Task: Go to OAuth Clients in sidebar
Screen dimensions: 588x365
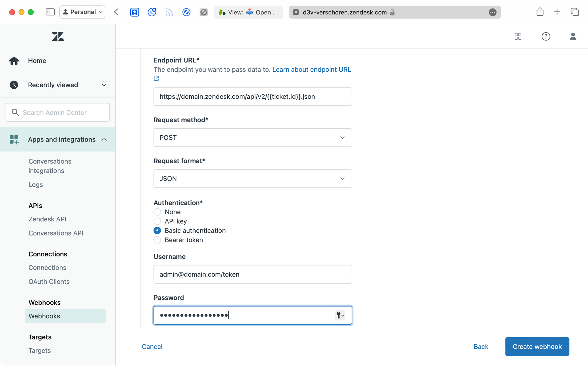Action: [49, 282]
